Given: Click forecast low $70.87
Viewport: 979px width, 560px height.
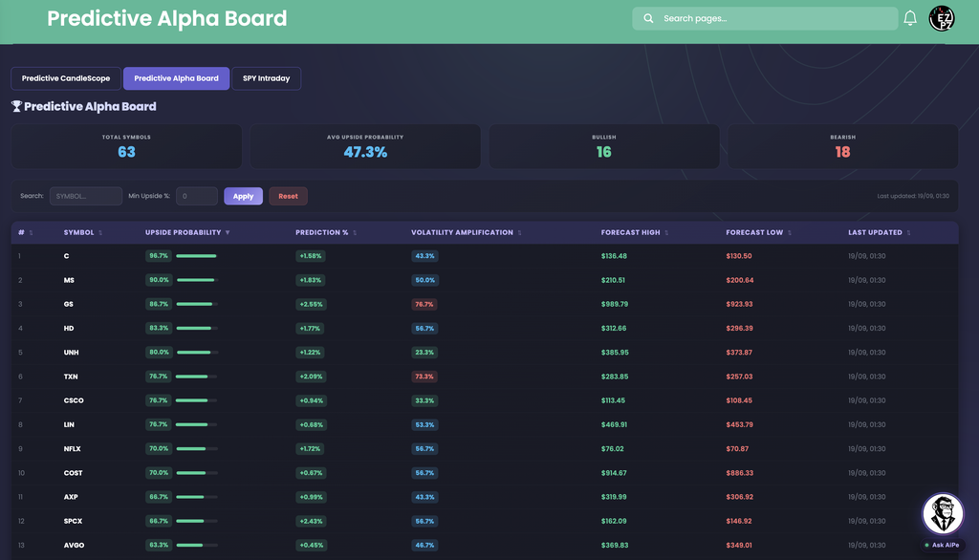Looking at the screenshot, I should coord(737,449).
